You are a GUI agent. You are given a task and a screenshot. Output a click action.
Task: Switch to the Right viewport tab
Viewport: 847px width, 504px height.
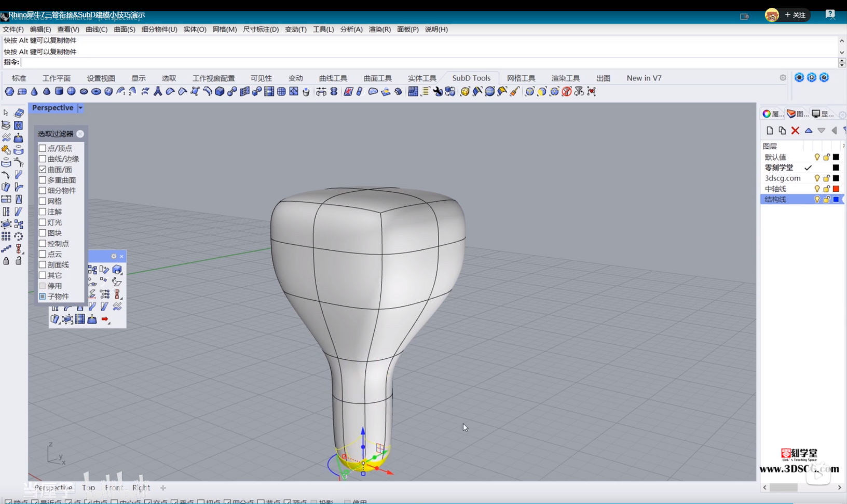pos(141,487)
